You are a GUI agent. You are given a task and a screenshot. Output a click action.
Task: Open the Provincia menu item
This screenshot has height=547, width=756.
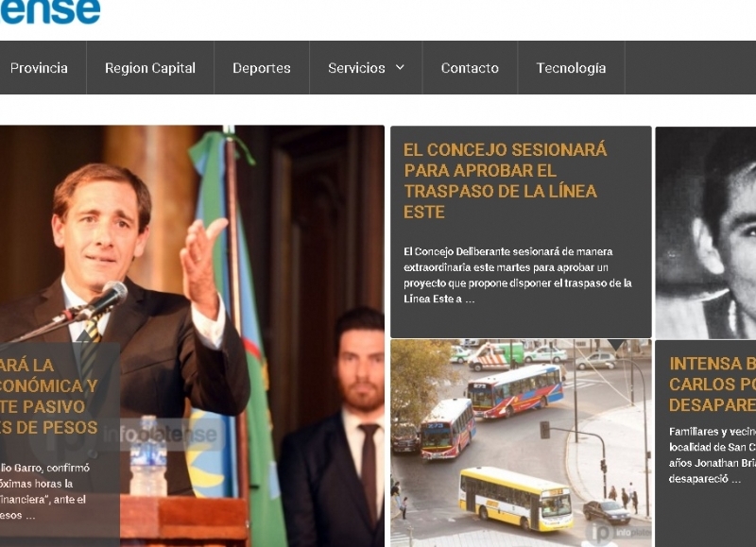pyautogui.click(x=39, y=68)
